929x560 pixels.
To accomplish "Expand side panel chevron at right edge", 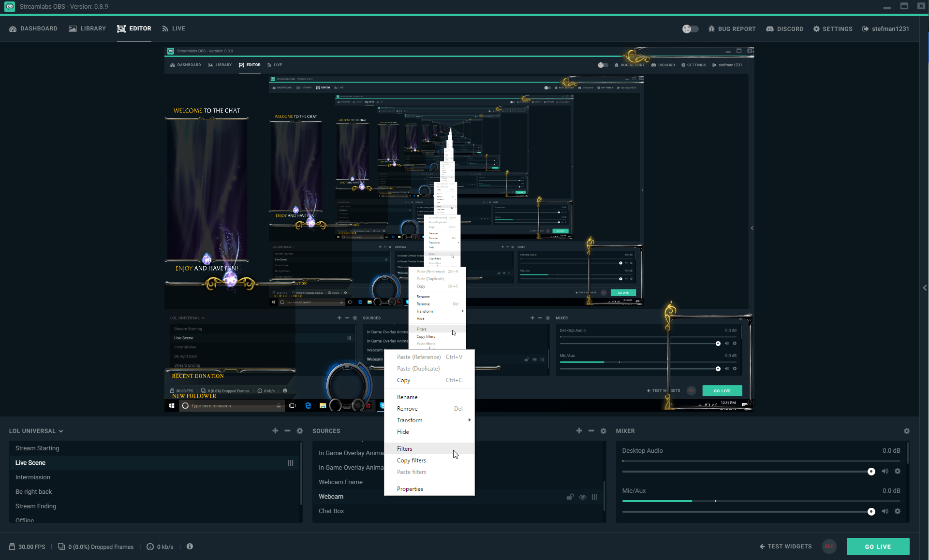I will (x=925, y=288).
